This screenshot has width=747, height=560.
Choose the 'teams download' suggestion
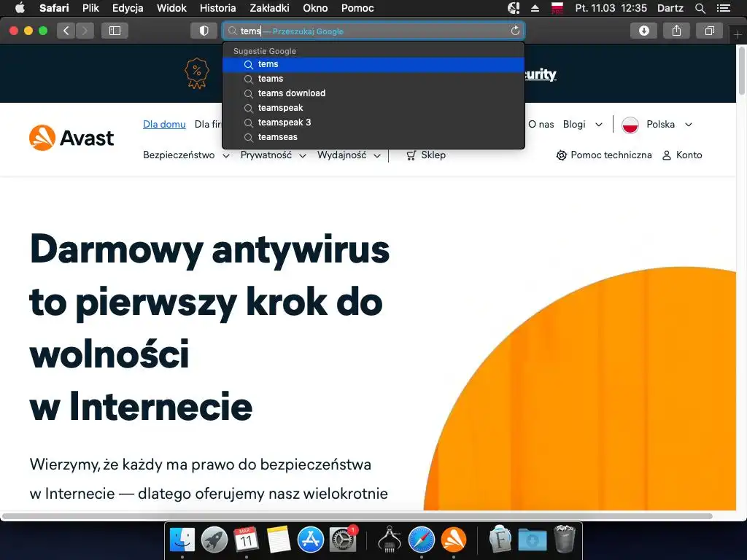373,93
